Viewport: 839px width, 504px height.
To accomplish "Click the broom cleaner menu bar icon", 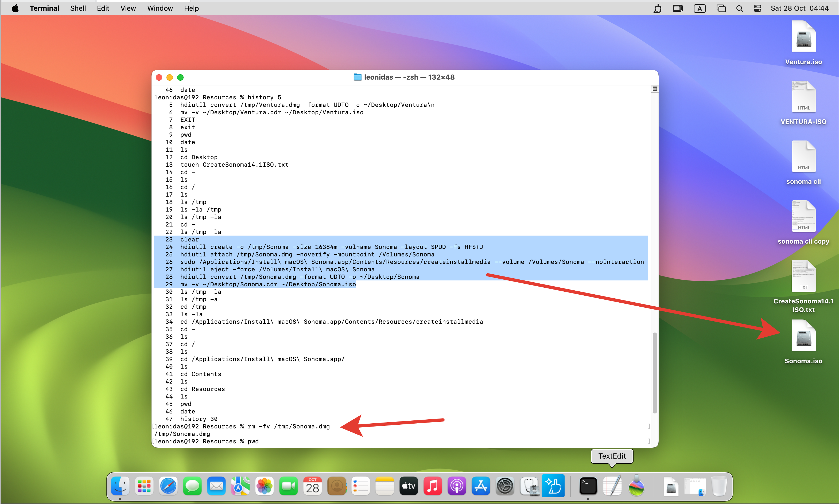I will pyautogui.click(x=658, y=9).
